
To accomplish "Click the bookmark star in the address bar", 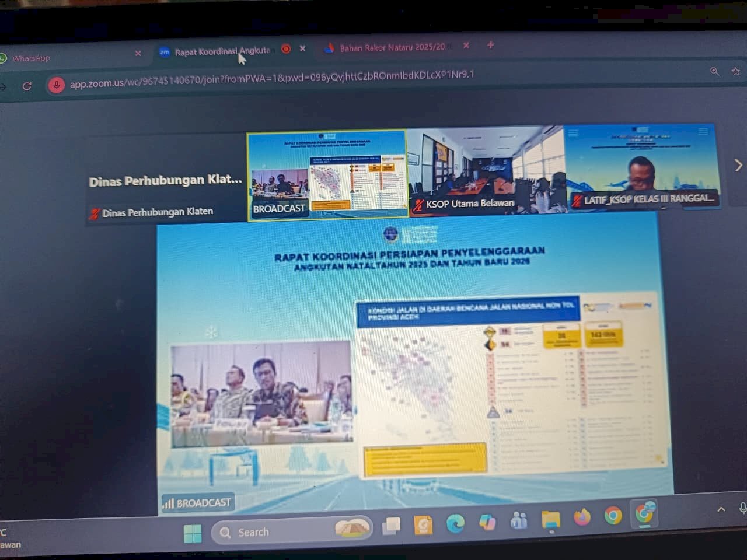I will 735,72.
